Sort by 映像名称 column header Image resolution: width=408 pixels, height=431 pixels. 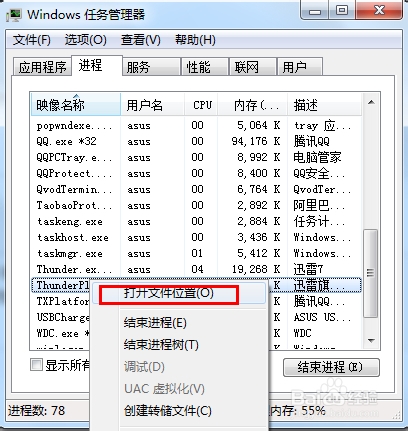click(x=76, y=105)
